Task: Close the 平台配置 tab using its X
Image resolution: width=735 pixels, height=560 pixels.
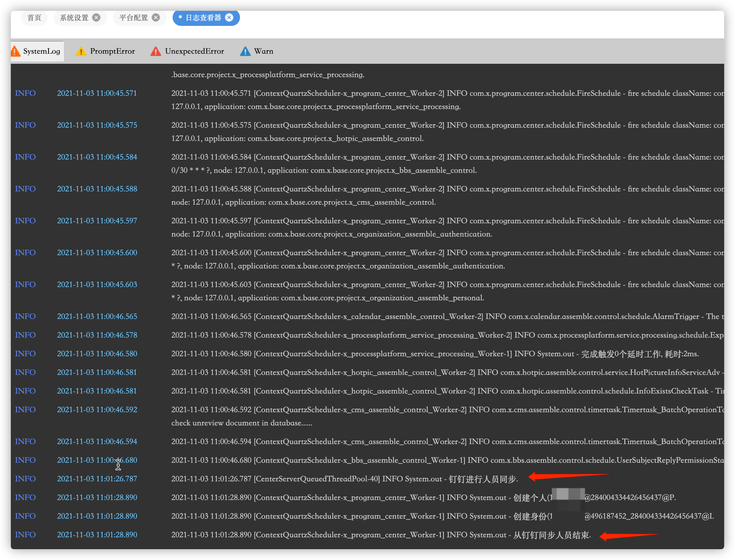Action: pos(156,18)
